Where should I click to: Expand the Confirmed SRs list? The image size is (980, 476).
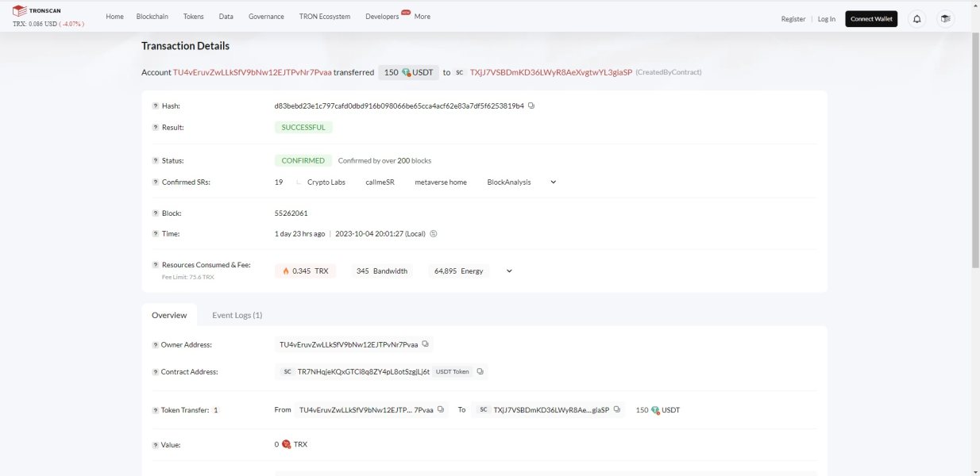[x=554, y=182]
